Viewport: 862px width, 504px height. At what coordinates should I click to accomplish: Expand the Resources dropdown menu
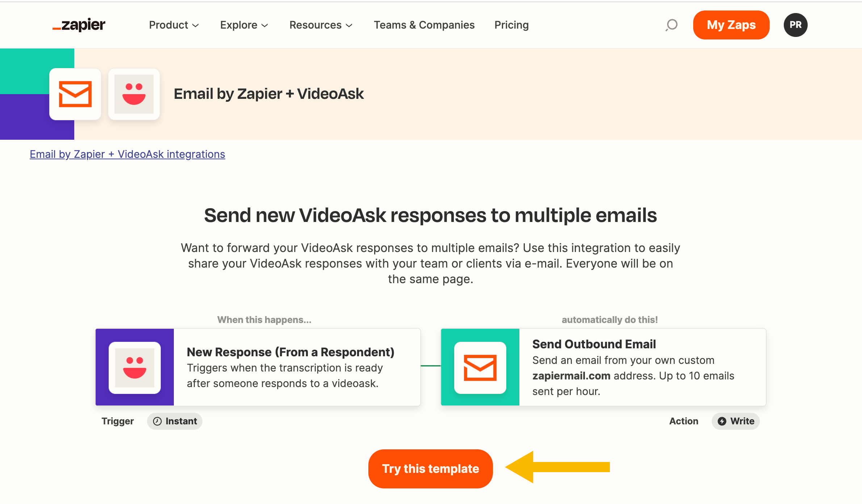point(321,25)
